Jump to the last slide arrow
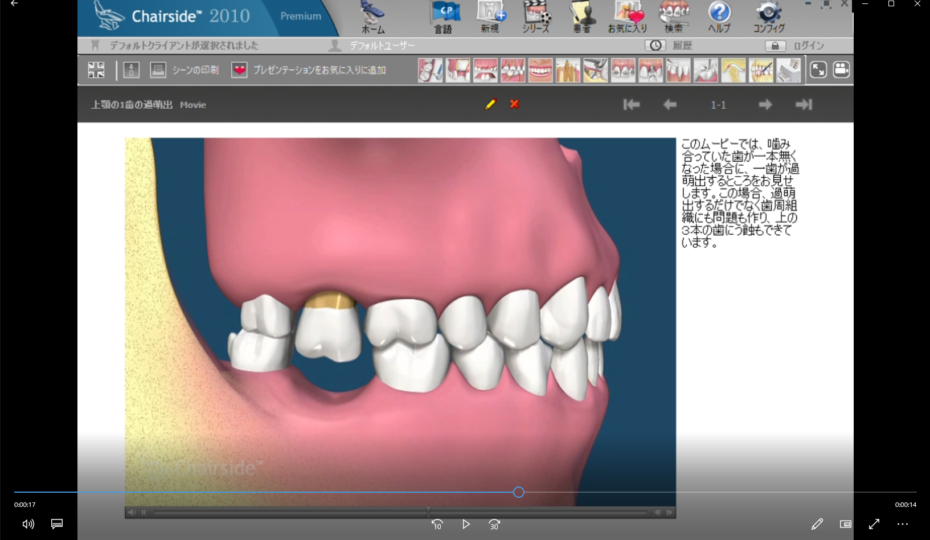 point(804,104)
